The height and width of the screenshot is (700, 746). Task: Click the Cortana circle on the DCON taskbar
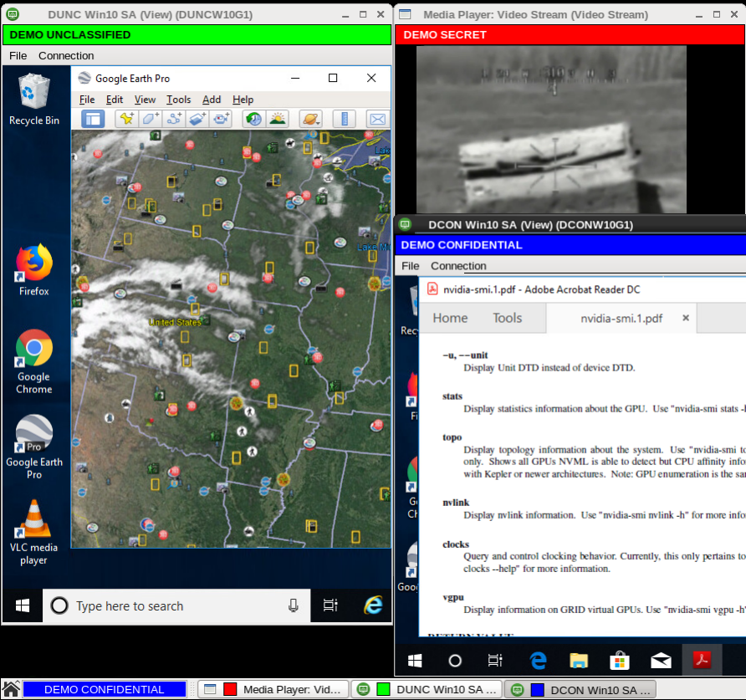click(455, 661)
